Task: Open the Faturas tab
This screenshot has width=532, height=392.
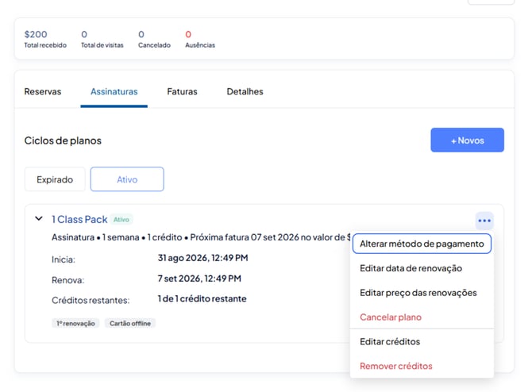Action: pyautogui.click(x=182, y=91)
